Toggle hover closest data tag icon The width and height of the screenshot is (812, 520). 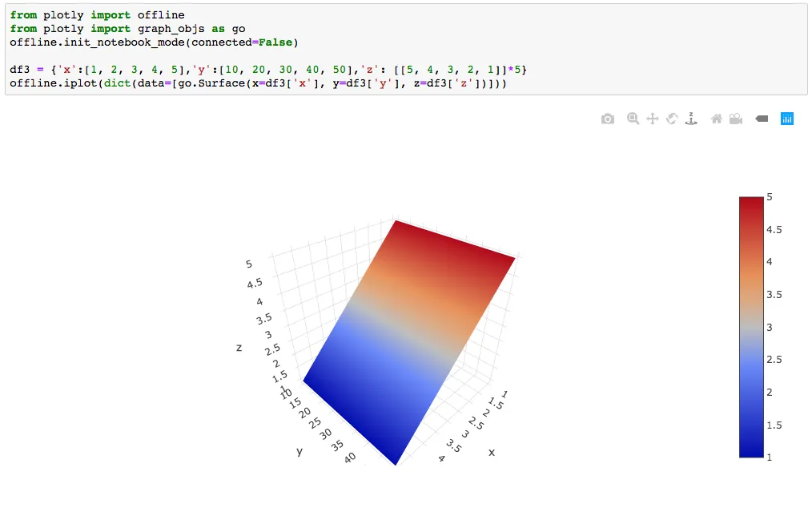click(762, 119)
